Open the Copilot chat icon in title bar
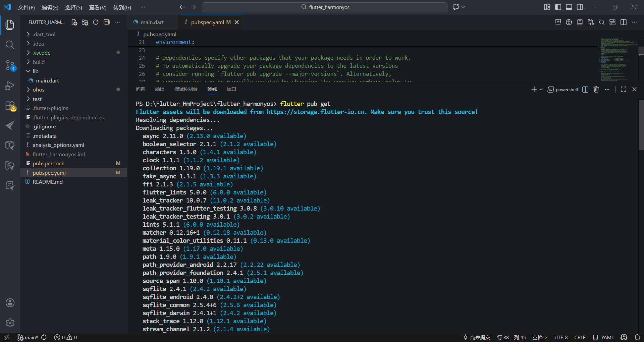Viewport: 644px width, 342px height. [x=456, y=7]
